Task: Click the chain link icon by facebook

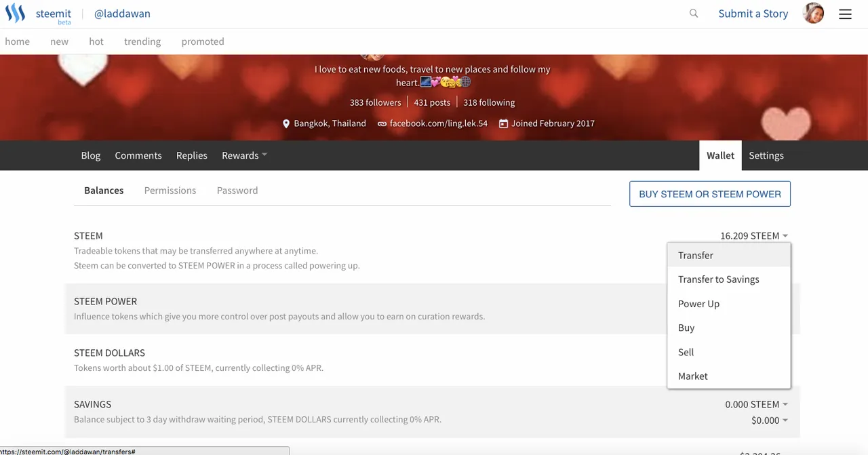Action: pyautogui.click(x=382, y=123)
